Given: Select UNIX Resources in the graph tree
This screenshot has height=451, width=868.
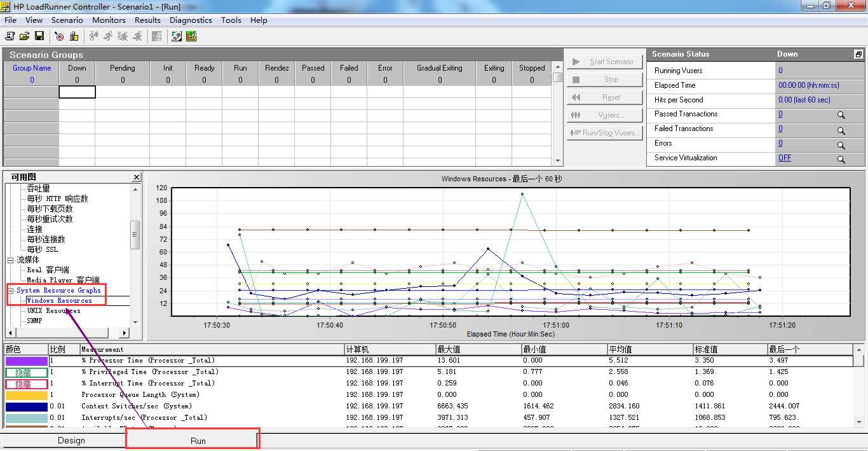Looking at the screenshot, I should [54, 311].
